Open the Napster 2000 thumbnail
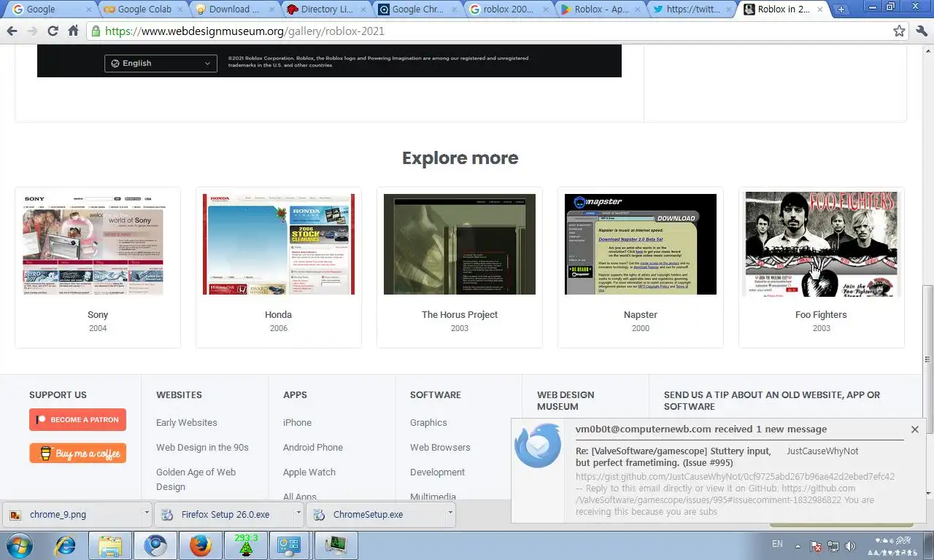Image resolution: width=934 pixels, height=560 pixels. coord(641,244)
